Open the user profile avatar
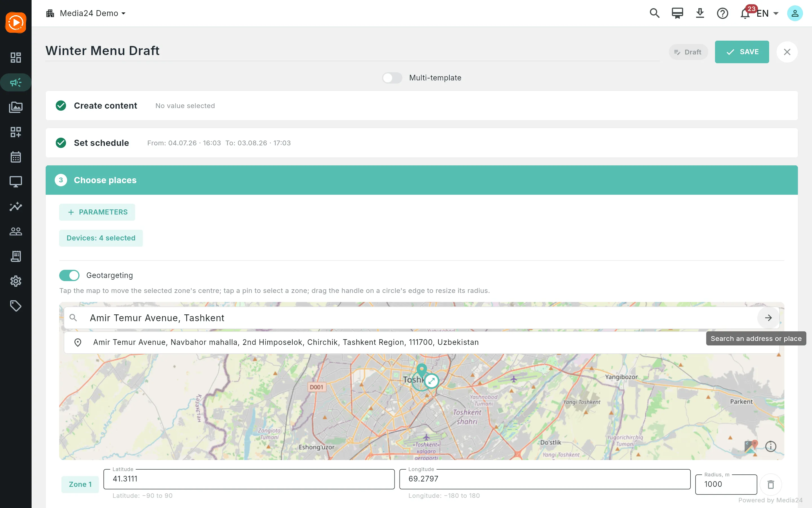 795,14
